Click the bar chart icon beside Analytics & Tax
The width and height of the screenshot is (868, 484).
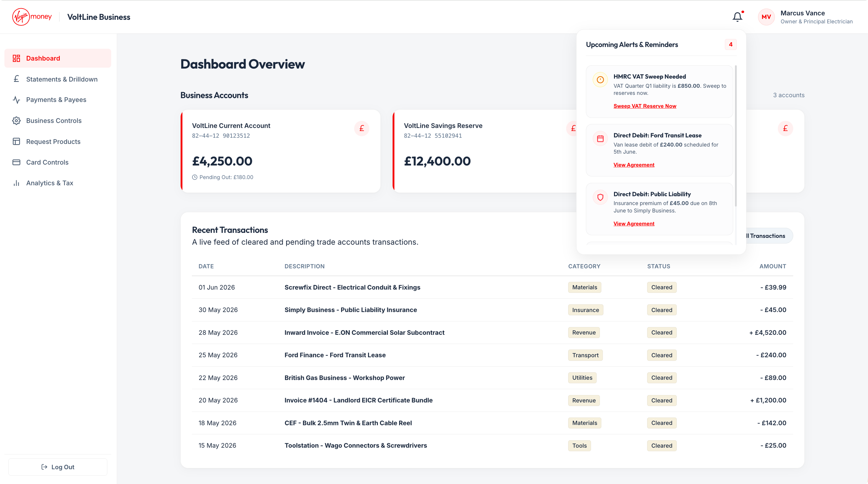click(x=16, y=183)
